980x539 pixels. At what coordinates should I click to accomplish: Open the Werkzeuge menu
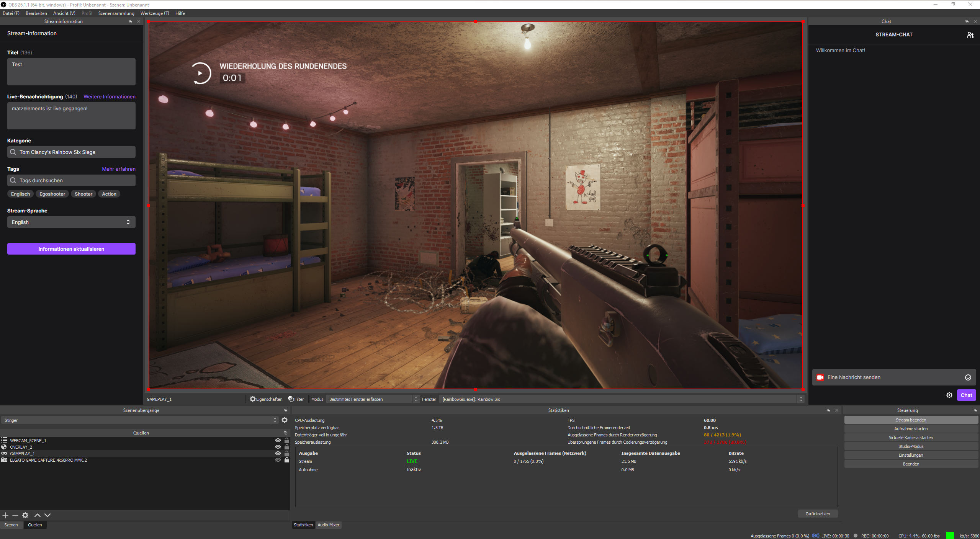(x=154, y=13)
